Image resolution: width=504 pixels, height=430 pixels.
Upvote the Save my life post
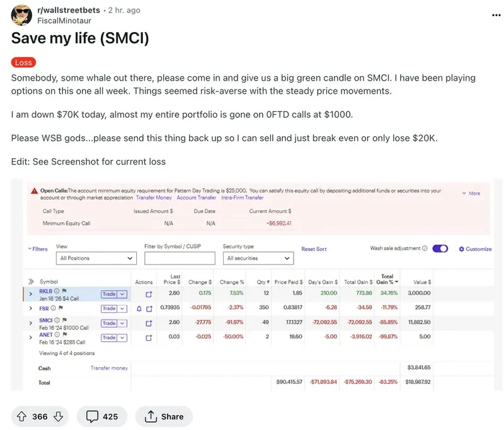click(x=21, y=416)
